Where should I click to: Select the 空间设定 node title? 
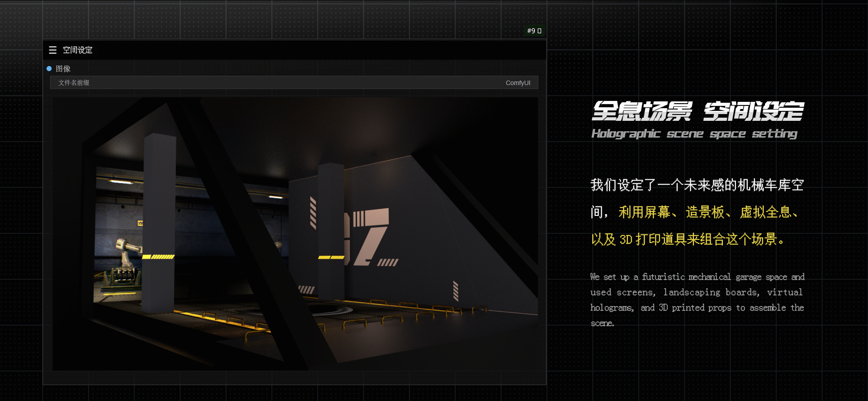[77, 50]
